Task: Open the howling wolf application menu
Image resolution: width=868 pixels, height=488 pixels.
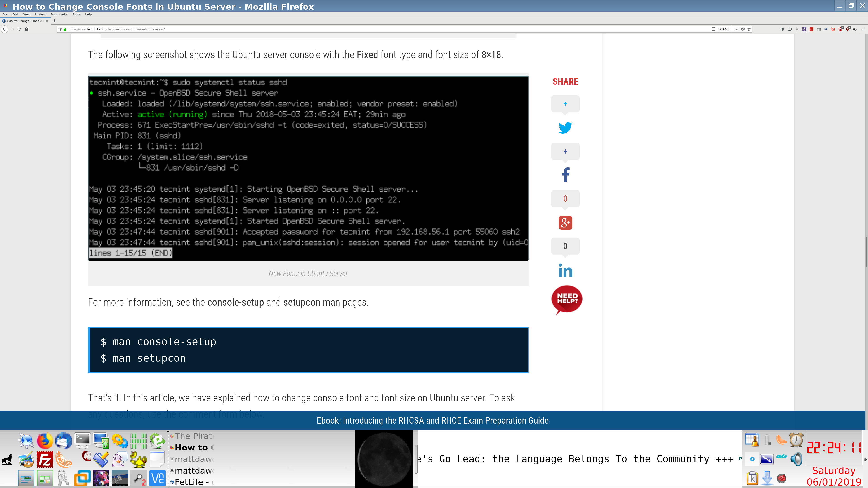Action: [x=7, y=459]
